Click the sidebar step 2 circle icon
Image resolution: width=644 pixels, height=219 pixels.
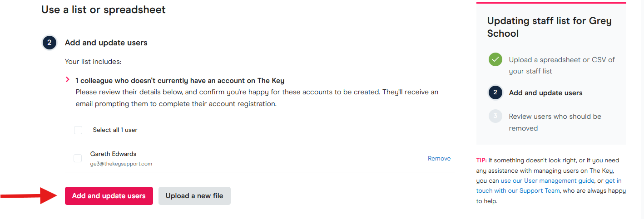(495, 92)
